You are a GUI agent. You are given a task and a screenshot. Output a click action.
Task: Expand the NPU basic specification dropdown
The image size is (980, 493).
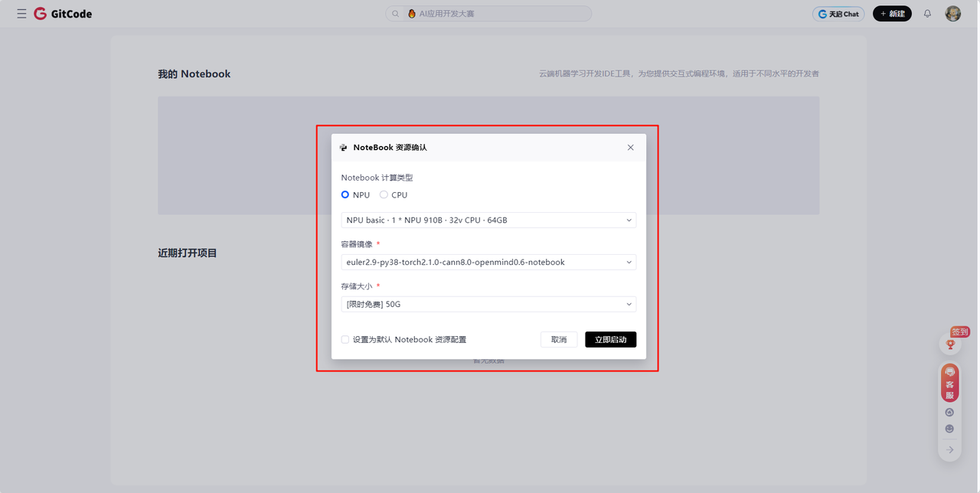[x=488, y=220]
